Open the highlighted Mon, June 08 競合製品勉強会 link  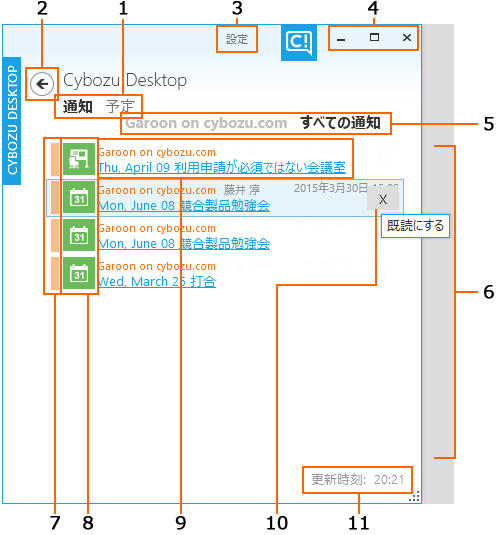click(184, 206)
